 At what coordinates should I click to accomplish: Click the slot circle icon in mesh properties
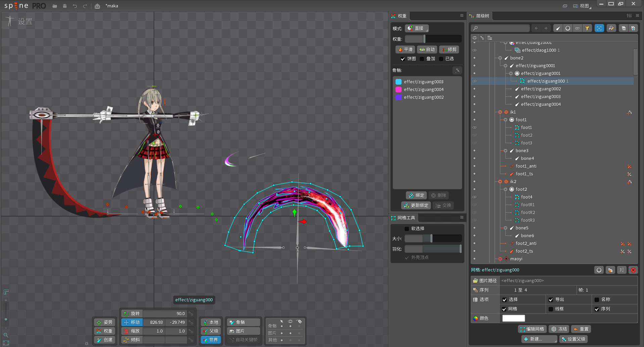pyautogui.click(x=599, y=270)
